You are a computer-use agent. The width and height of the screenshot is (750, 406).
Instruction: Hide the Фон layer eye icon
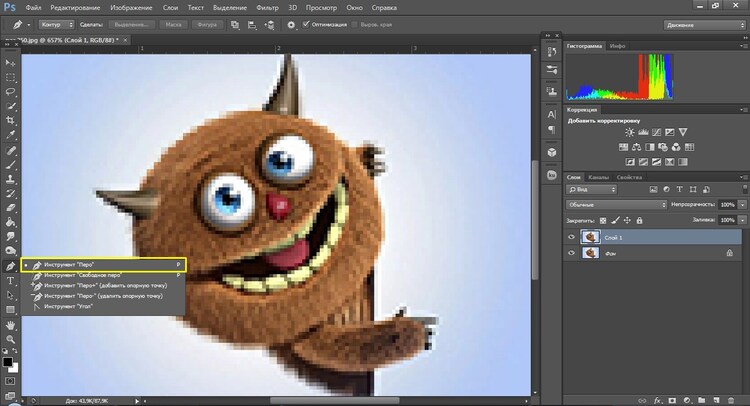click(571, 253)
